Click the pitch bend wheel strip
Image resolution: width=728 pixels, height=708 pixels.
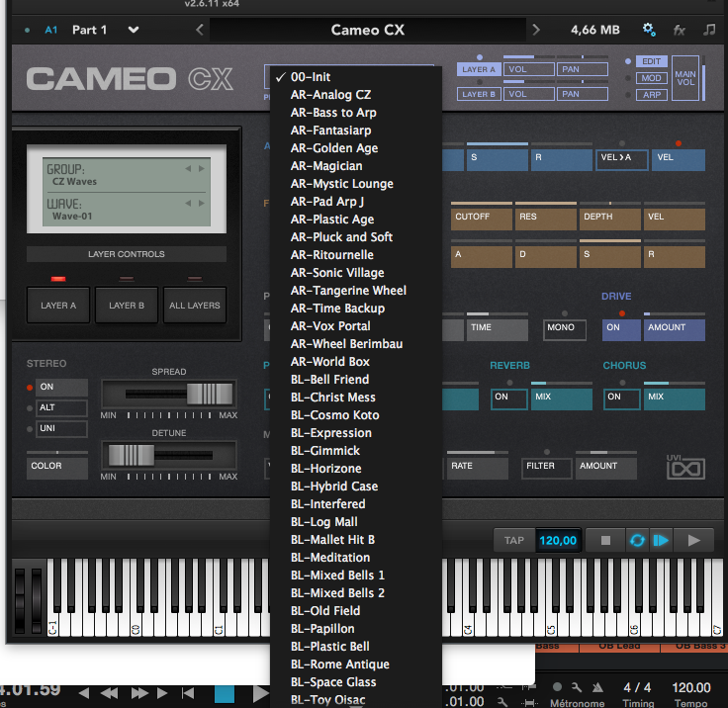coord(20,601)
